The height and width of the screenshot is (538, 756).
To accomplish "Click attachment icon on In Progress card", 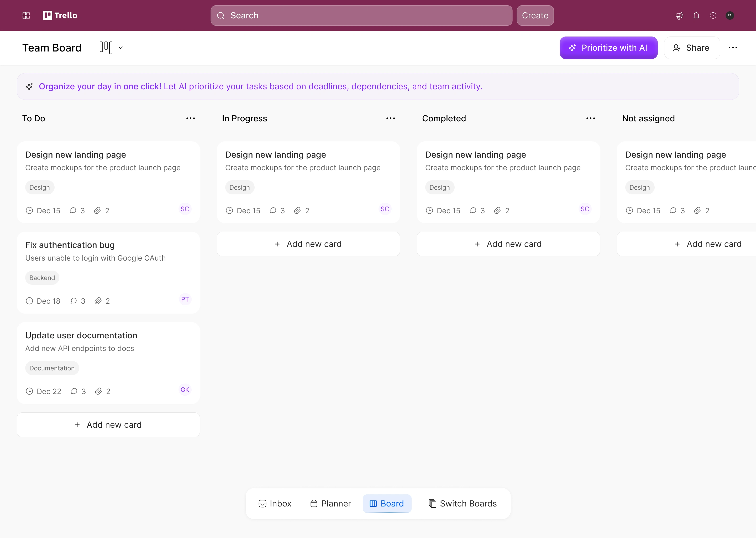I will pos(298,210).
